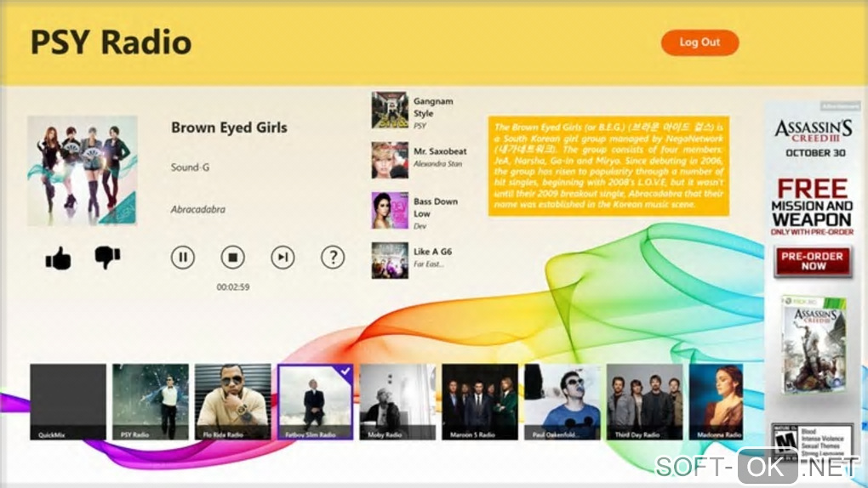Click the thumbs up icon
This screenshot has height=488, width=868.
[58, 258]
